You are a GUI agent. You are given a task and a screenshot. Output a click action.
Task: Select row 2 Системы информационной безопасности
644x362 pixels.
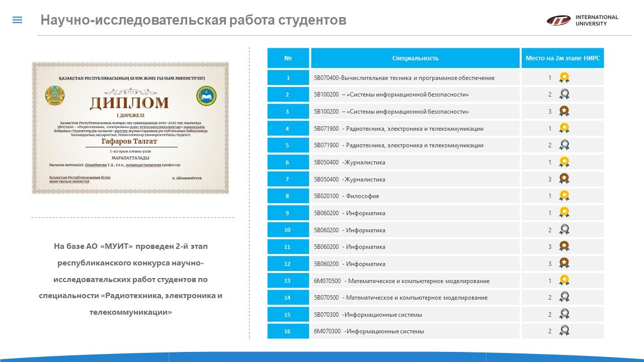[x=415, y=95]
